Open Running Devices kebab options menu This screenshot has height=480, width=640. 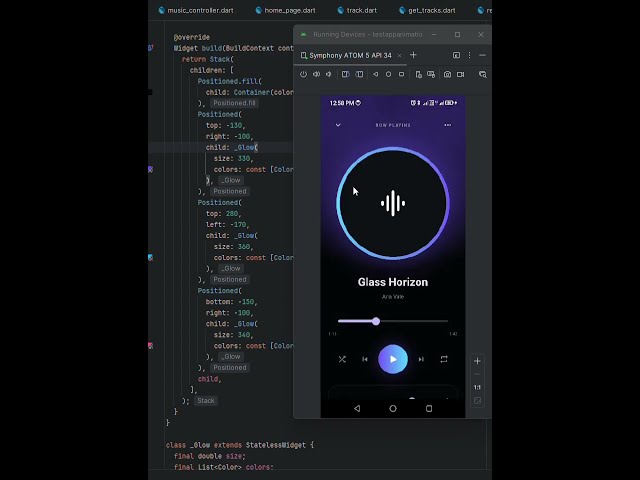tap(469, 55)
